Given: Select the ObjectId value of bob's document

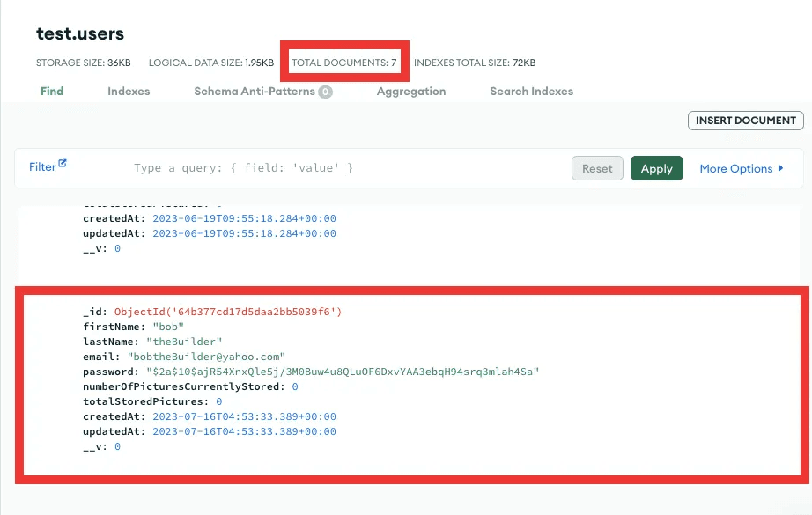Looking at the screenshot, I should point(228,312).
